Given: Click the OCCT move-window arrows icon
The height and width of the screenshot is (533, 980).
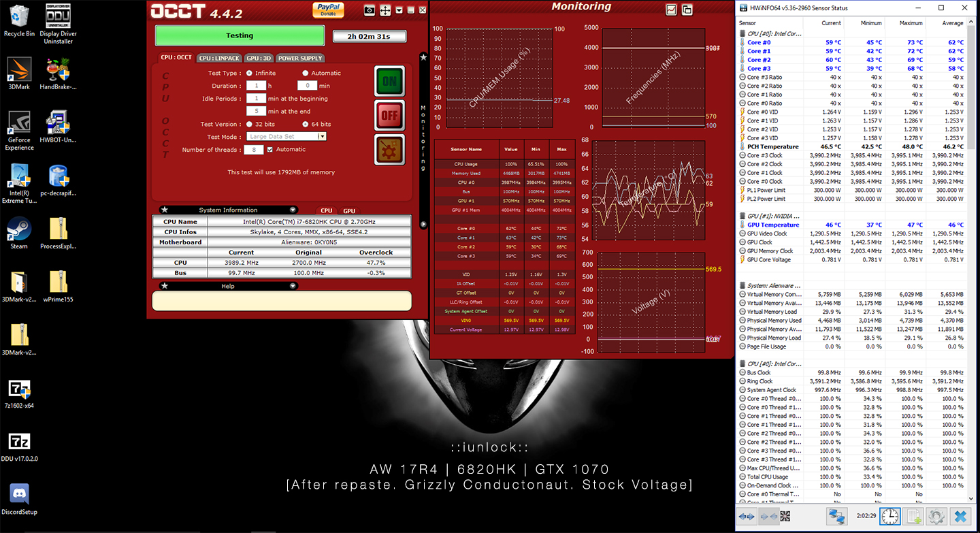Looking at the screenshot, I should tap(385, 10).
